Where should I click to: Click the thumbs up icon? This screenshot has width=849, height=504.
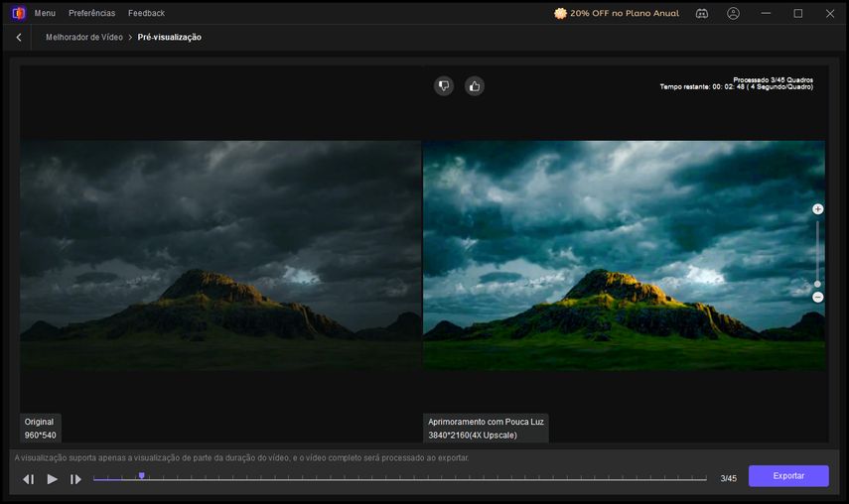tap(475, 86)
